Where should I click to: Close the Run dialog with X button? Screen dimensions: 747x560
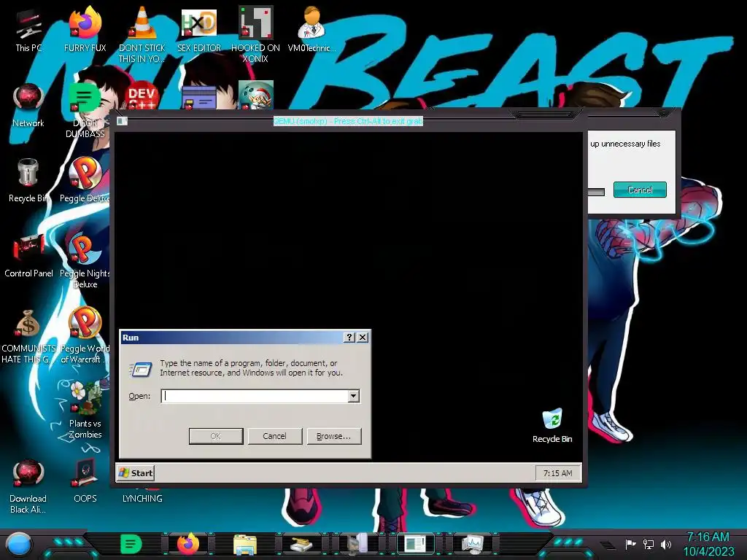(363, 337)
